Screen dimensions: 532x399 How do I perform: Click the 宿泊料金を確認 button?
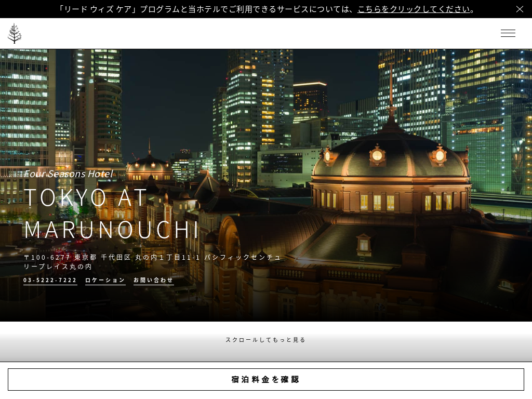pos(265,379)
